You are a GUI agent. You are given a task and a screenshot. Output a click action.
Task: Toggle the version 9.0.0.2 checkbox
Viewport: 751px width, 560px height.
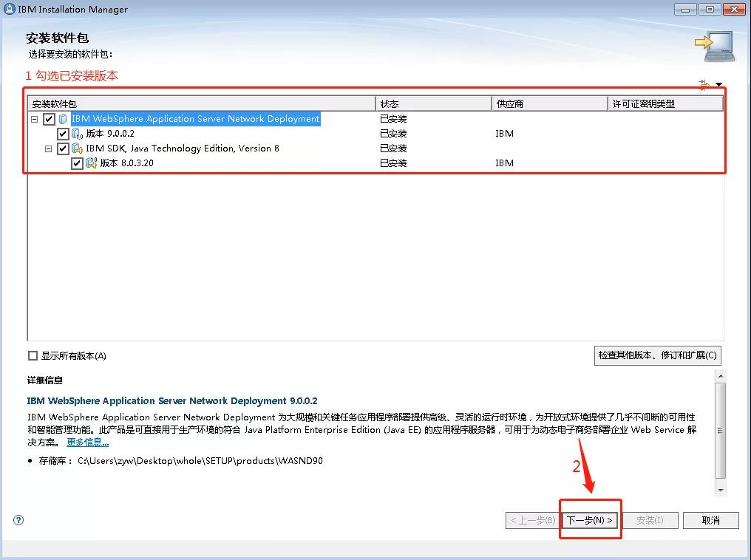[63, 134]
